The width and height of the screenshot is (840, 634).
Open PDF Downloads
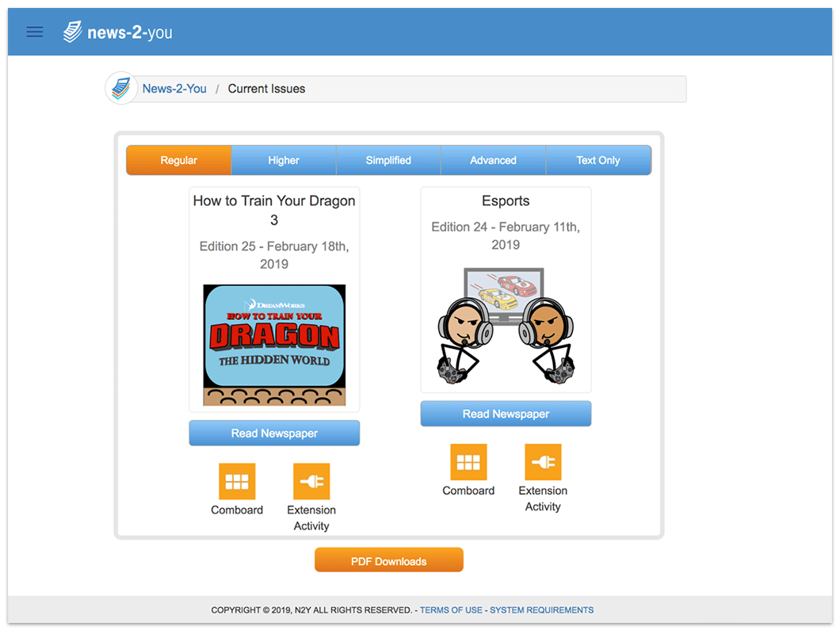389,560
